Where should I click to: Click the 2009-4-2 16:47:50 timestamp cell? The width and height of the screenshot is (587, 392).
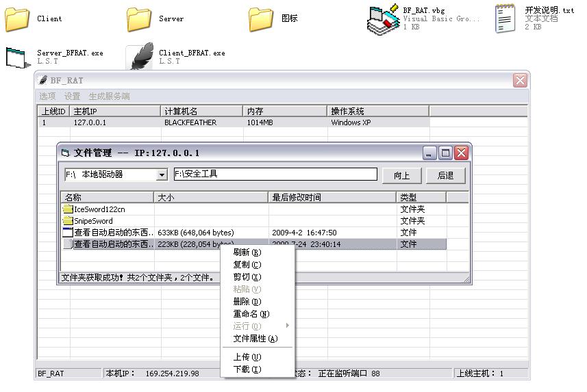click(x=304, y=233)
